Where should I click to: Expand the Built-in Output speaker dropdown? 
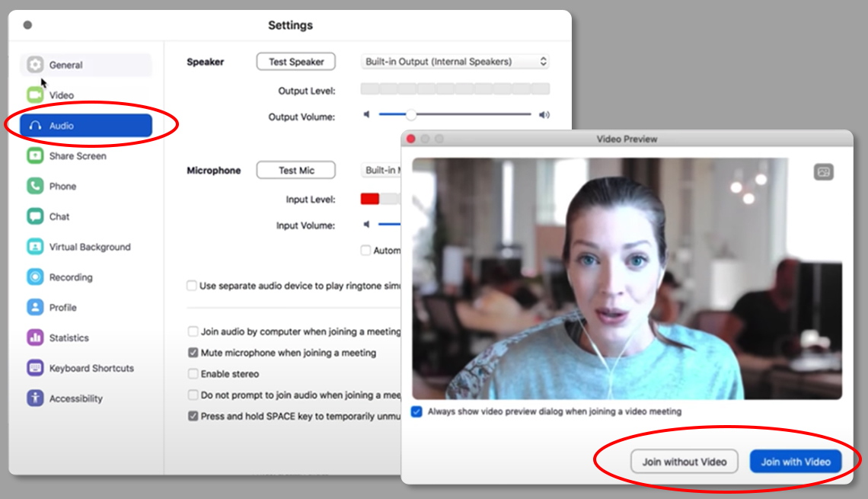pyautogui.click(x=455, y=62)
